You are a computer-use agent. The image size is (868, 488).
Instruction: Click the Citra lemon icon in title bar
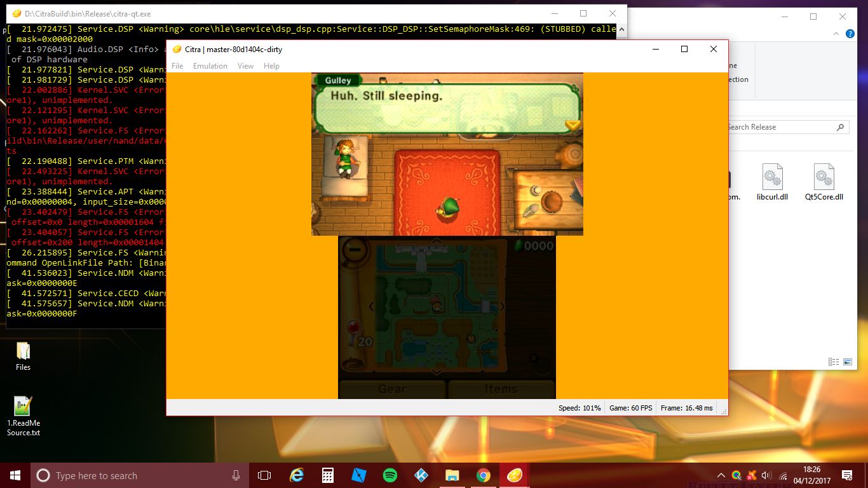click(177, 50)
